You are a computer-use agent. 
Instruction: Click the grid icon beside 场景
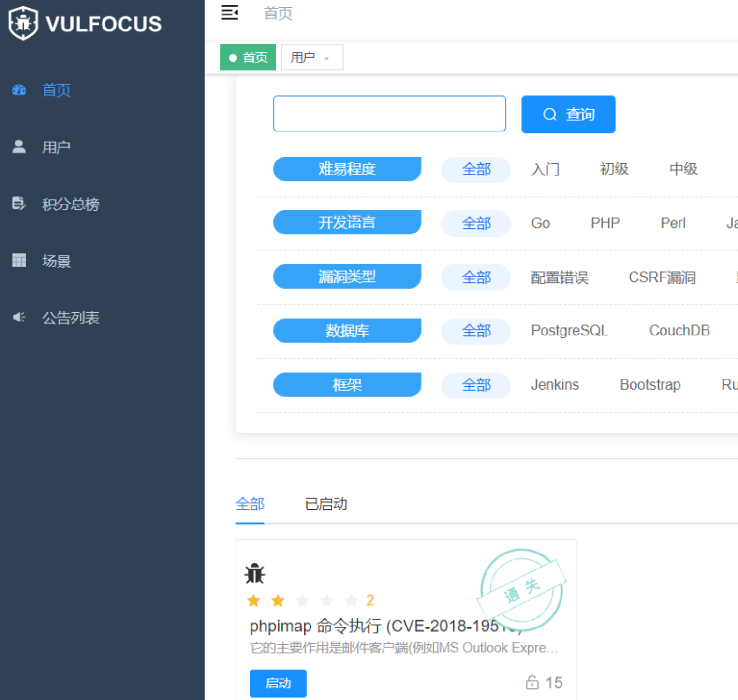pos(19,261)
